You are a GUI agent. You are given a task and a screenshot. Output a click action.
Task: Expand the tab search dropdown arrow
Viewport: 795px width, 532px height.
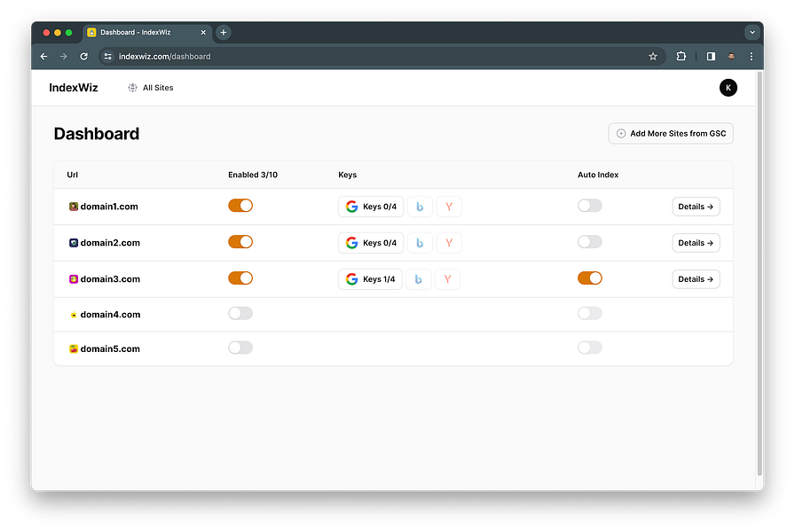coord(752,33)
